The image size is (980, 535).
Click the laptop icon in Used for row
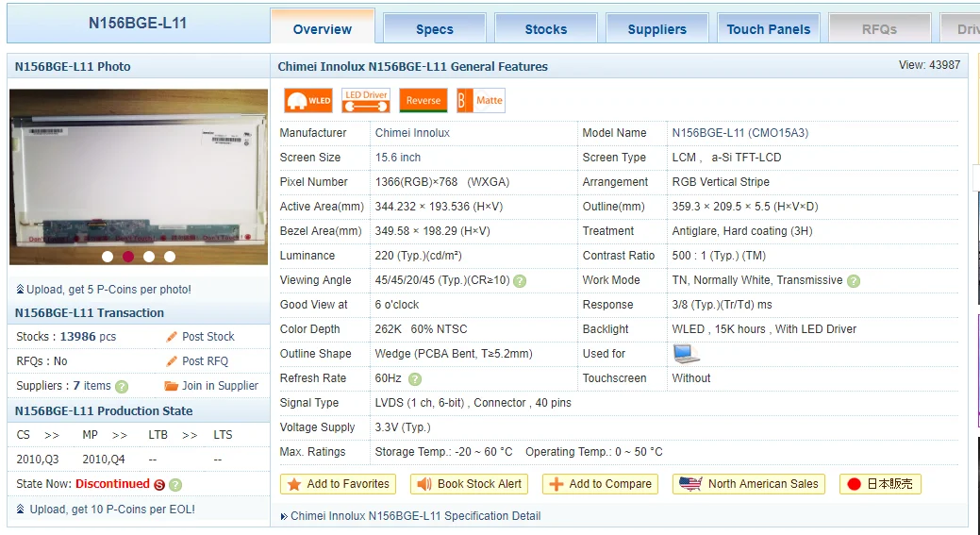(686, 354)
